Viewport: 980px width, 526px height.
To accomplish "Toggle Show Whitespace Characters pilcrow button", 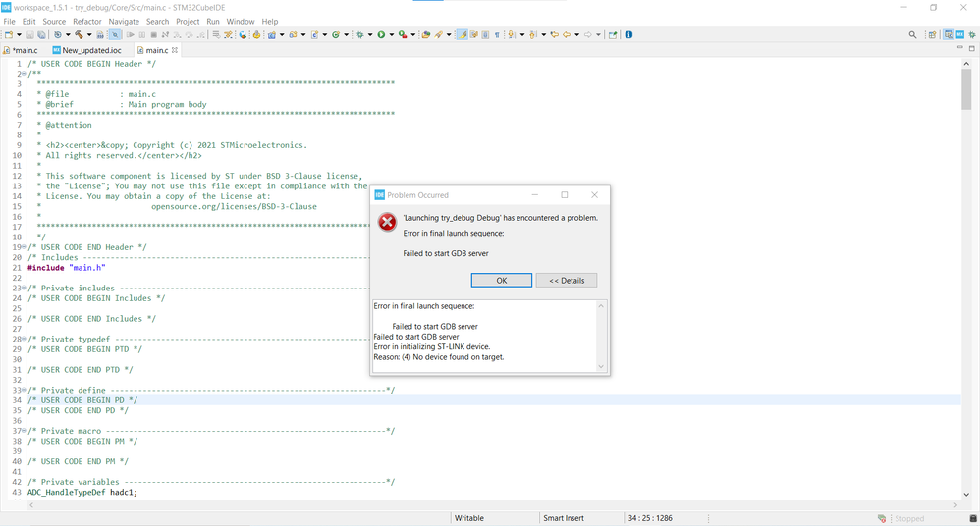I will pos(497,35).
